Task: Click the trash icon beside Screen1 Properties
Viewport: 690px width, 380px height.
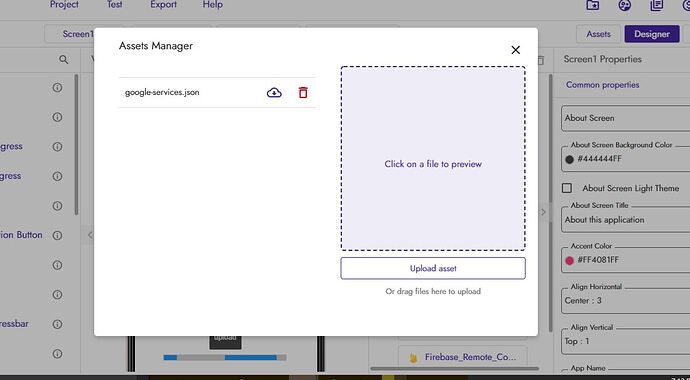Action: [541, 60]
